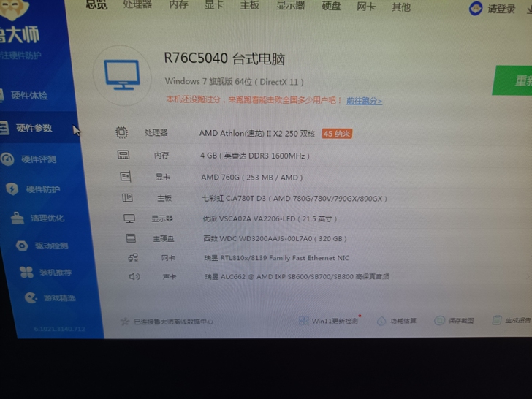Open the 显卡 tab
The height and width of the screenshot is (399, 532).
pyautogui.click(x=214, y=5)
